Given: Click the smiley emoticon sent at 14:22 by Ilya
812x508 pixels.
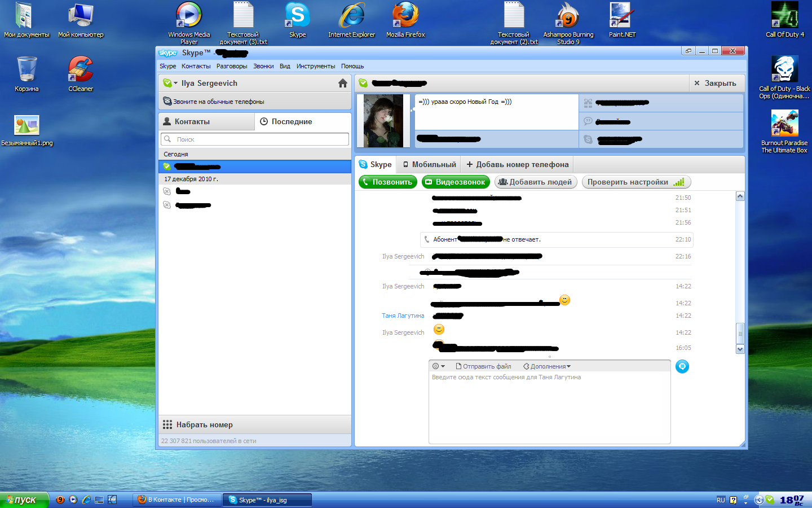Looking at the screenshot, I should [x=439, y=329].
